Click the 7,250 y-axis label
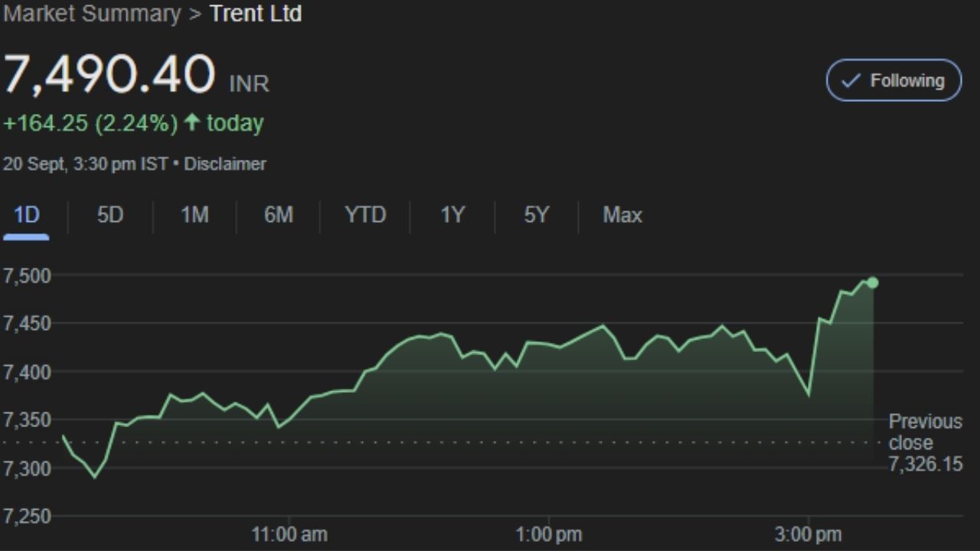Image resolution: width=980 pixels, height=551 pixels. pos(27,517)
